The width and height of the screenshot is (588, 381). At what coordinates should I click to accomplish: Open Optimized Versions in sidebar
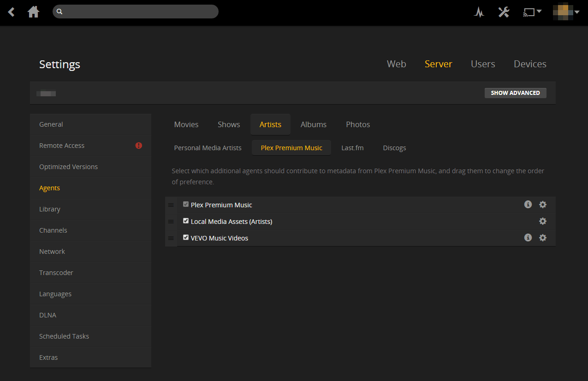[x=90, y=167]
